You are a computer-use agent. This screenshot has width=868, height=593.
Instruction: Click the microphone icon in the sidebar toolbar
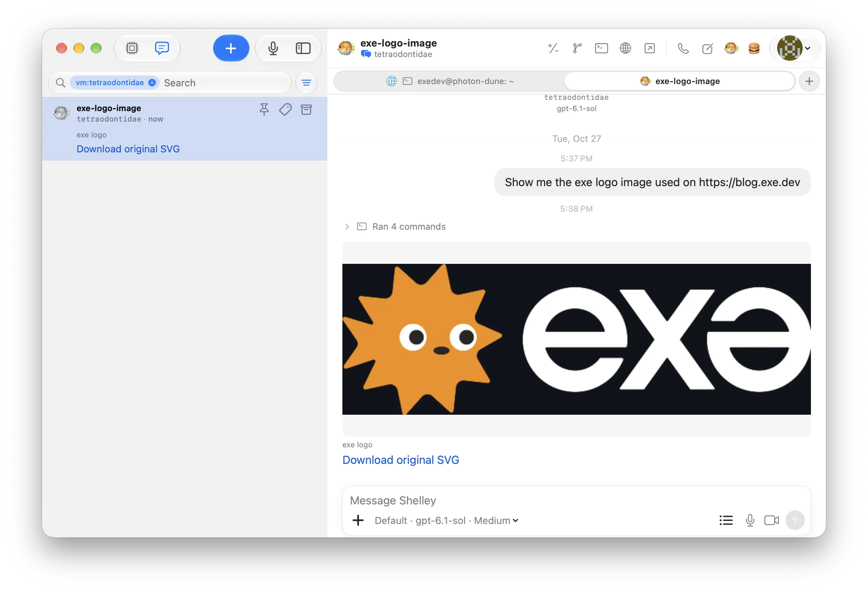coord(273,48)
